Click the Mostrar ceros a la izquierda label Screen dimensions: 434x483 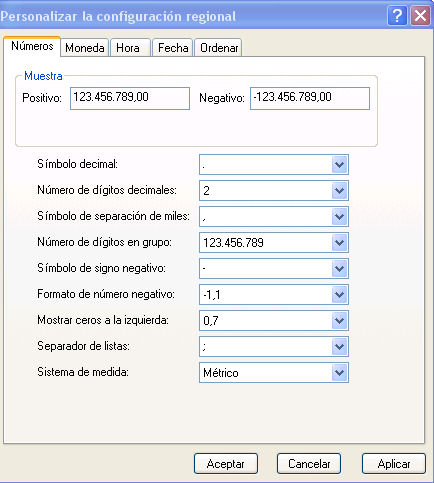[x=103, y=320]
